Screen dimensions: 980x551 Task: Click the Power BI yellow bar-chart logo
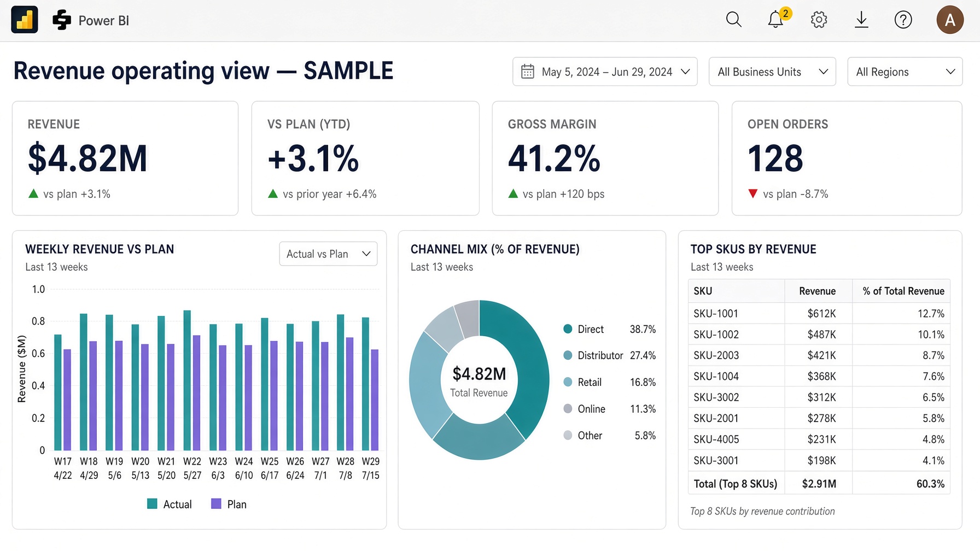click(25, 20)
